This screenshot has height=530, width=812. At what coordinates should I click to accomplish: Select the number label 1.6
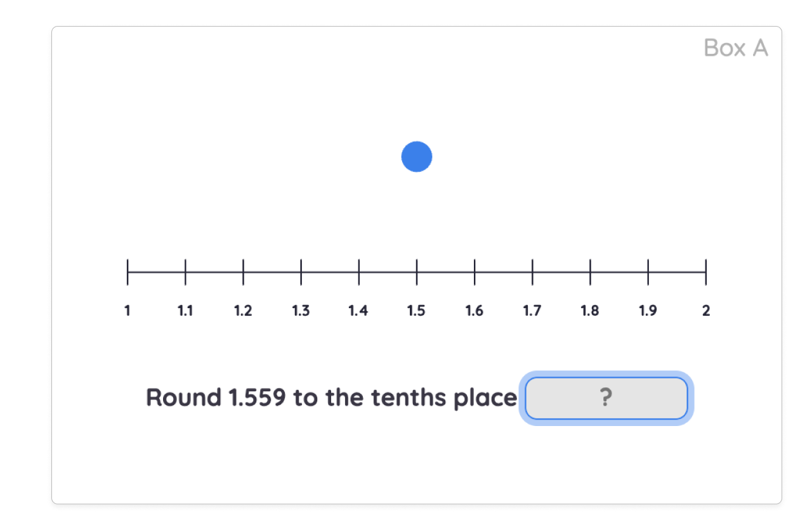474,311
